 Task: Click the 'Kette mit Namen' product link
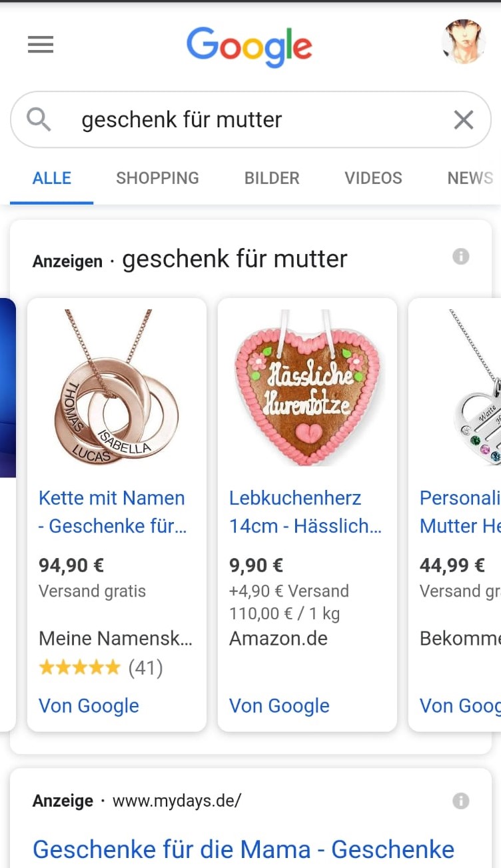click(113, 512)
